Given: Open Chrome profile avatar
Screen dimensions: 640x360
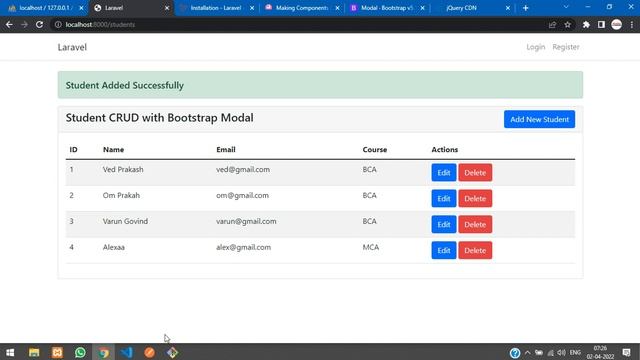Looking at the screenshot, I should point(616,24).
